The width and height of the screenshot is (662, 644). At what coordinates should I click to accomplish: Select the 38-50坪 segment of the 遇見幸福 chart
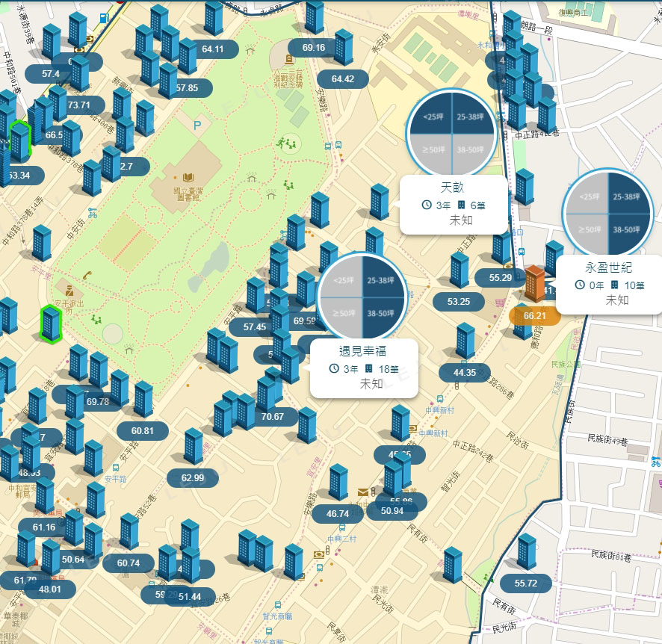point(383,317)
